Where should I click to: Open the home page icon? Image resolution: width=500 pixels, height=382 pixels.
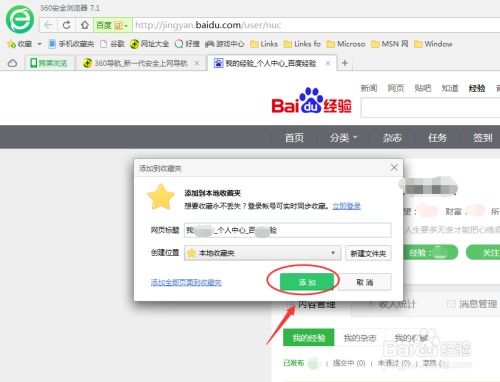85,25
